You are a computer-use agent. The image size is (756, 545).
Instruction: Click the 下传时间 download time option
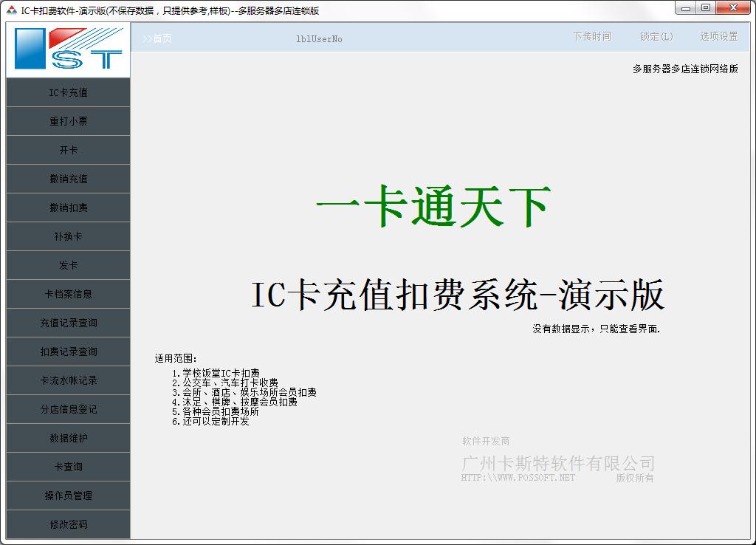point(592,37)
